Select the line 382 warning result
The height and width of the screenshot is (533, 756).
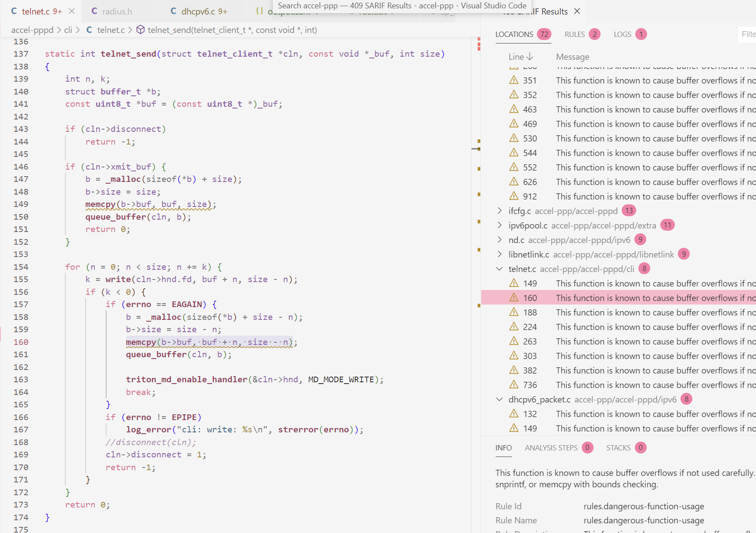coord(619,370)
